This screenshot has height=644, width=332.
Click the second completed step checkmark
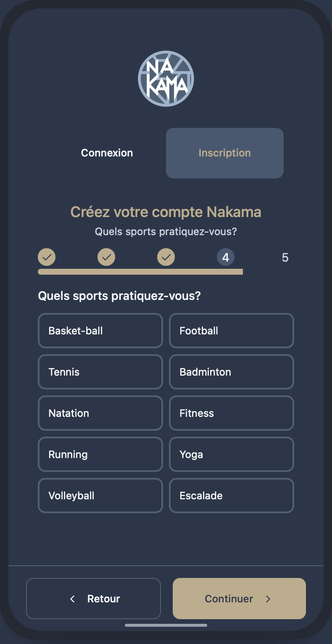point(106,257)
